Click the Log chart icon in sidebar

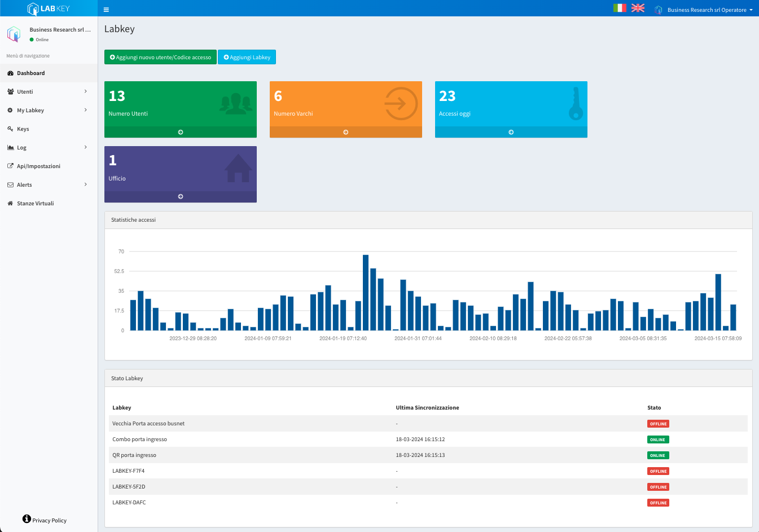coord(10,148)
